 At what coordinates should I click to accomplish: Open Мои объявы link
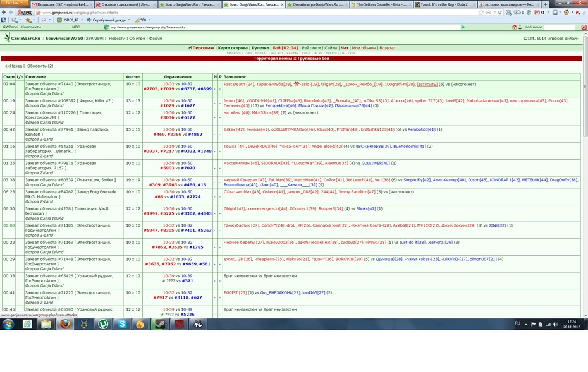364,48
